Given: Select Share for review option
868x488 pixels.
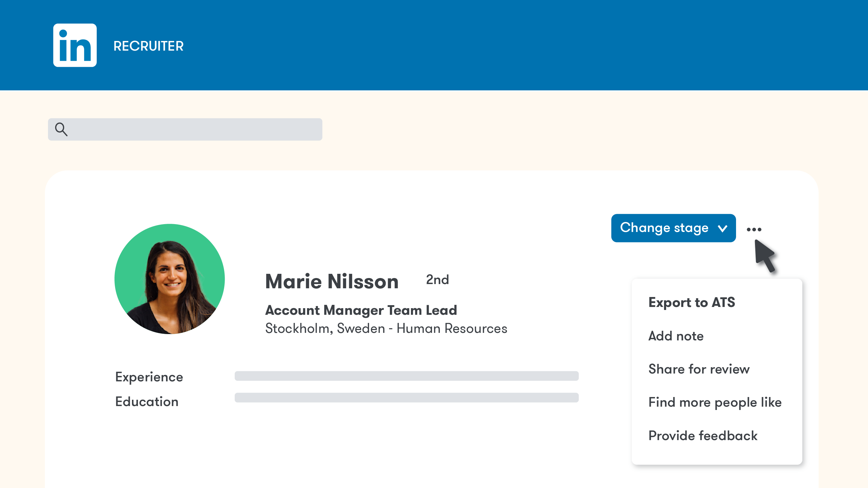Looking at the screenshot, I should [x=699, y=369].
